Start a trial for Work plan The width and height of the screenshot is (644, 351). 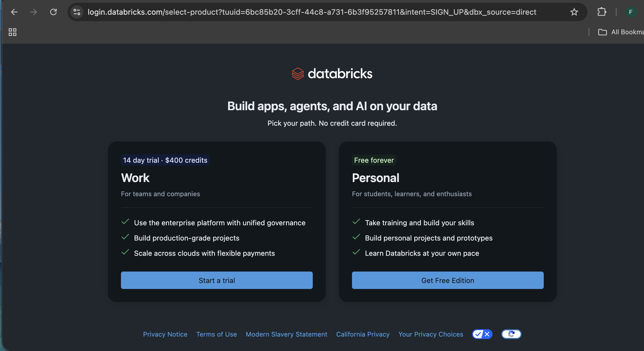(x=217, y=280)
